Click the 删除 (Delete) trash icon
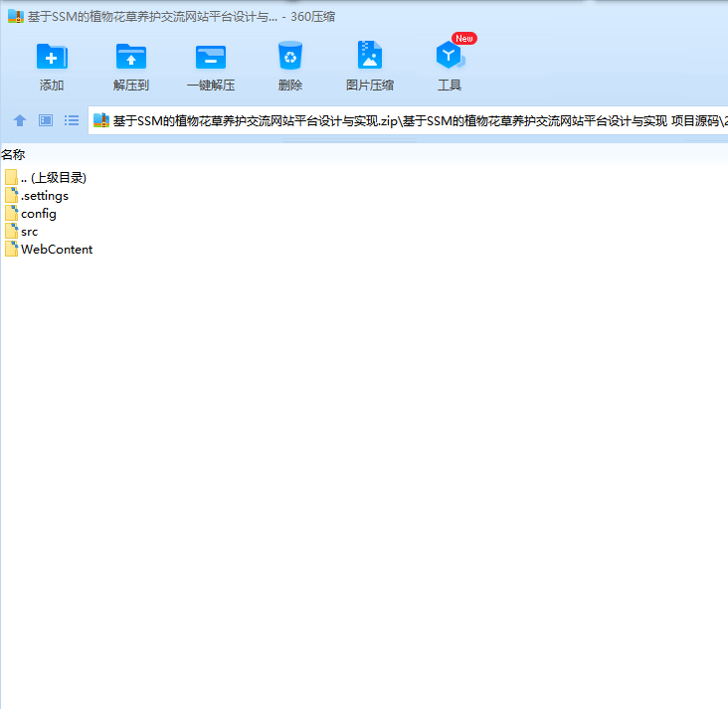This screenshot has height=709, width=728. click(x=290, y=56)
